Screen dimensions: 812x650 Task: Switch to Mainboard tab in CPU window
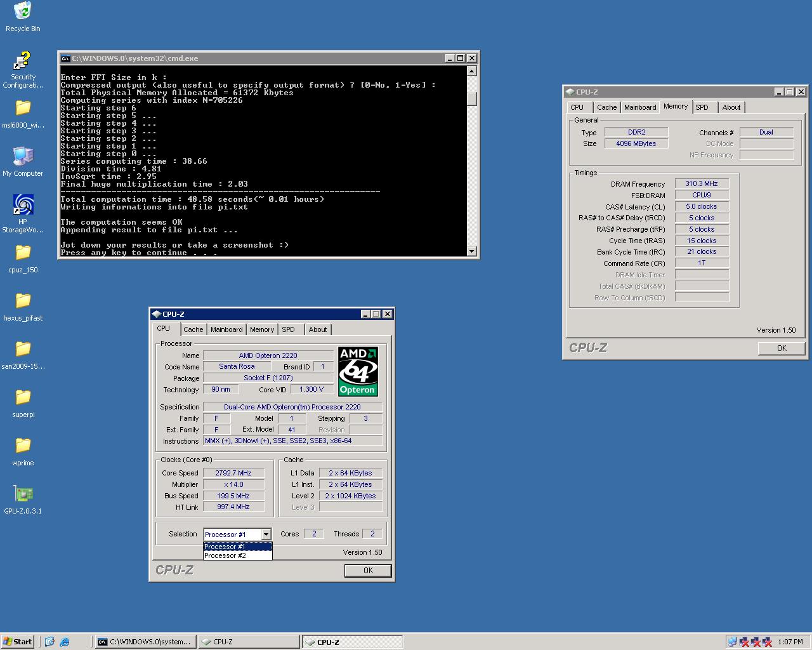coord(226,329)
